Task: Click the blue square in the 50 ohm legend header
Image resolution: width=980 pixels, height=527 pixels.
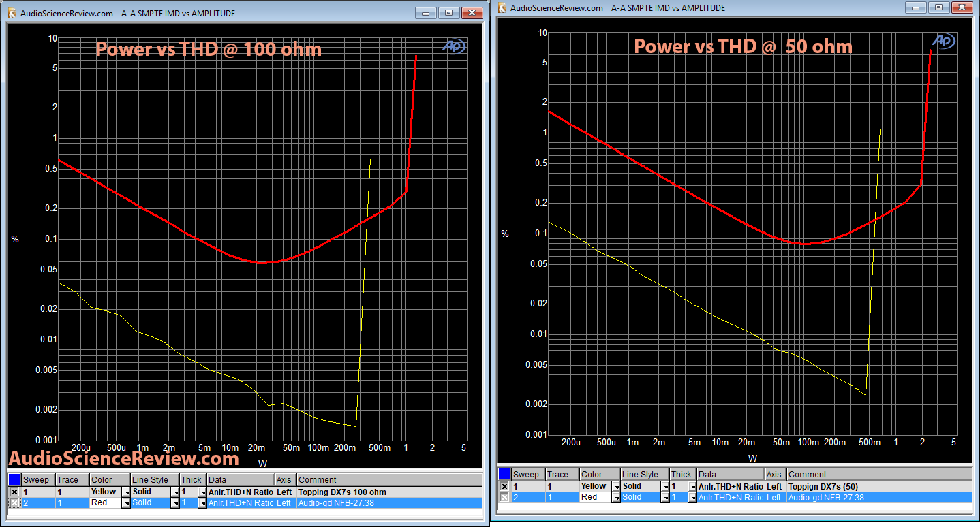Action: [x=504, y=474]
